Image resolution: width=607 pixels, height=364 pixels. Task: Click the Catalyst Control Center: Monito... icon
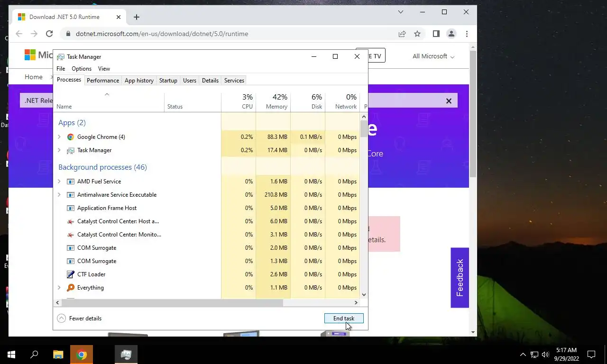pos(71,235)
